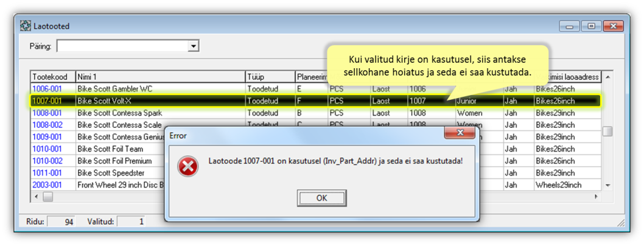
Task: Close the Error dialog with X
Action: click(460, 133)
